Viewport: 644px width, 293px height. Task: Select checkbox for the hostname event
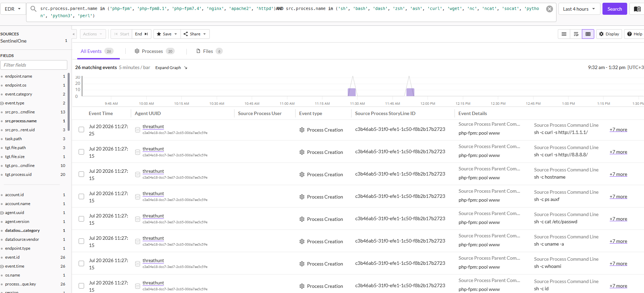click(x=81, y=174)
